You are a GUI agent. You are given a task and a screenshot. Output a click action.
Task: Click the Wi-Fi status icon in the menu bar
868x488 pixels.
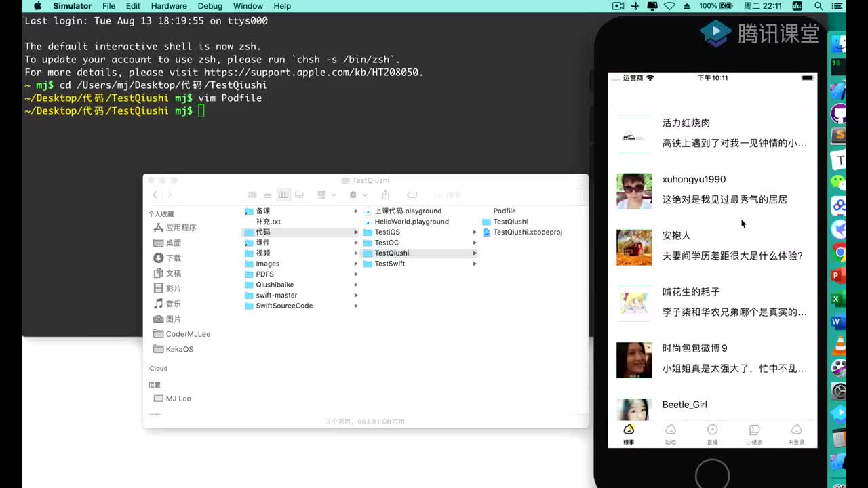click(669, 6)
